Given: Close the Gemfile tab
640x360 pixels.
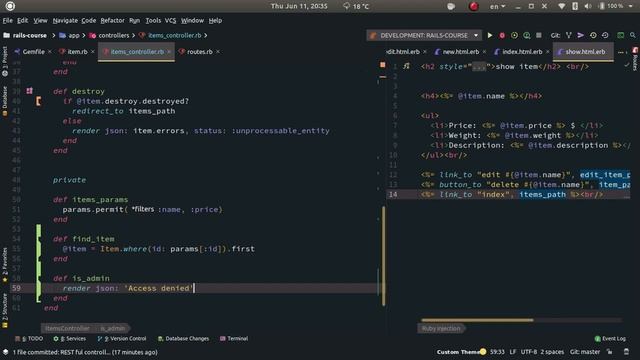Looking at the screenshot, I should [49, 52].
